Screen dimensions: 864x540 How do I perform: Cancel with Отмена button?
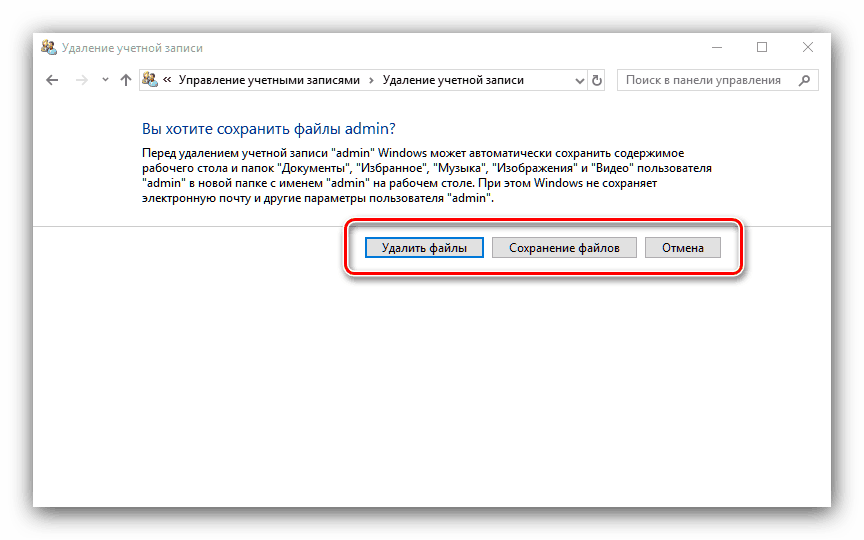(x=683, y=248)
